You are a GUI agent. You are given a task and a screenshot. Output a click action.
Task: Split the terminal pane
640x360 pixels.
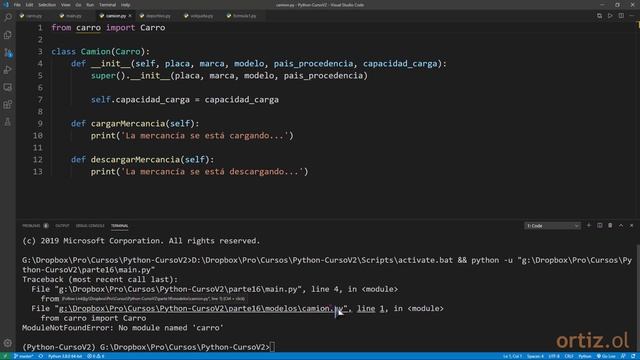click(x=600, y=225)
